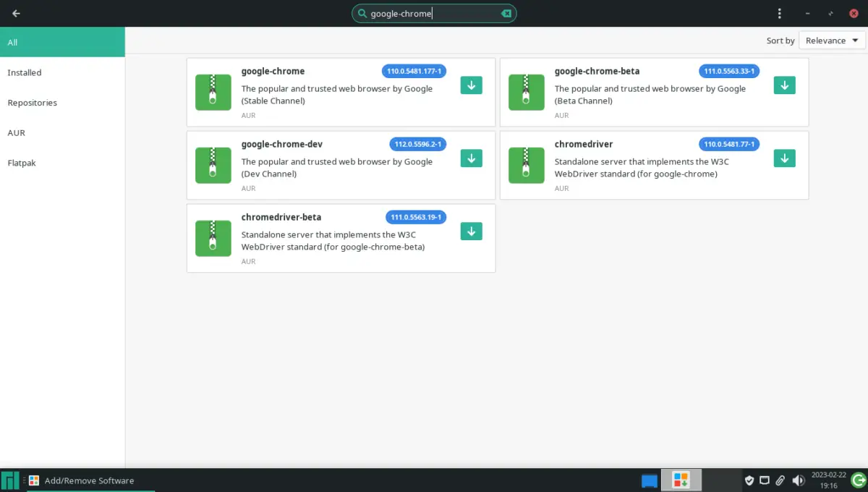
Task: Open the clipboard paperclip tray icon
Action: point(780,480)
